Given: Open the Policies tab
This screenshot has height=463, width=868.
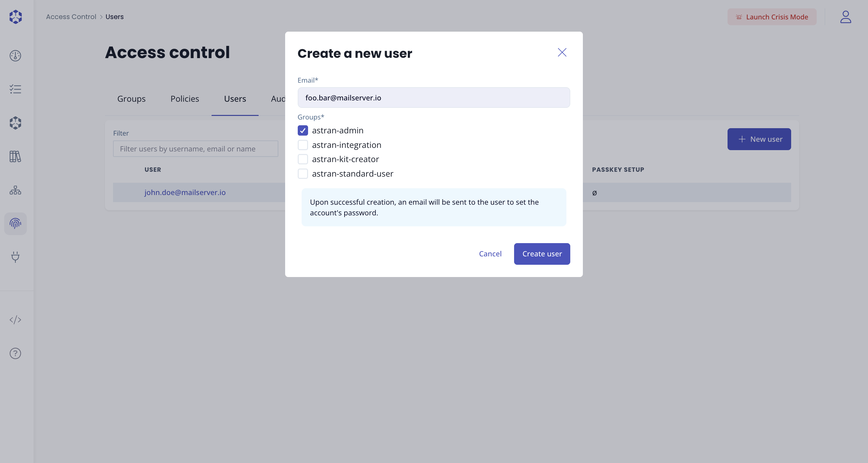Looking at the screenshot, I should coord(184,98).
